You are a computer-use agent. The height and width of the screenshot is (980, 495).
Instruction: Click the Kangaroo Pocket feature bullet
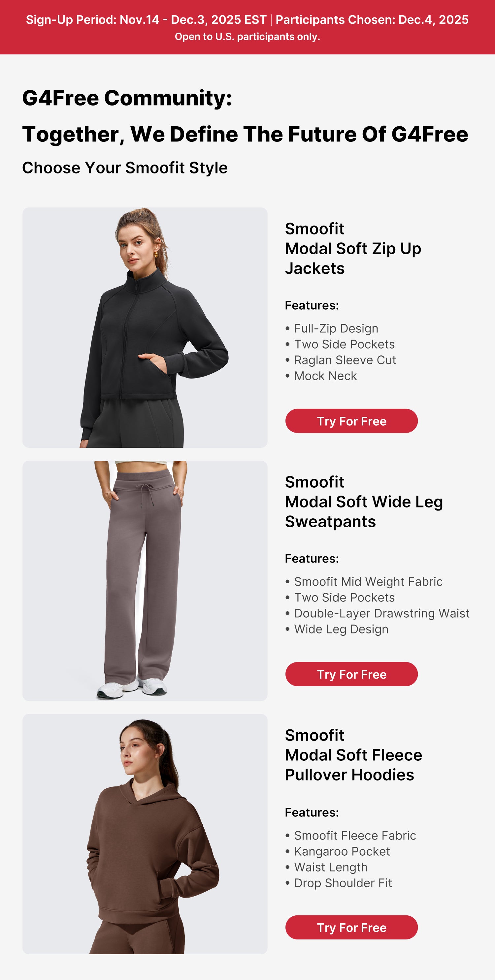point(338,851)
